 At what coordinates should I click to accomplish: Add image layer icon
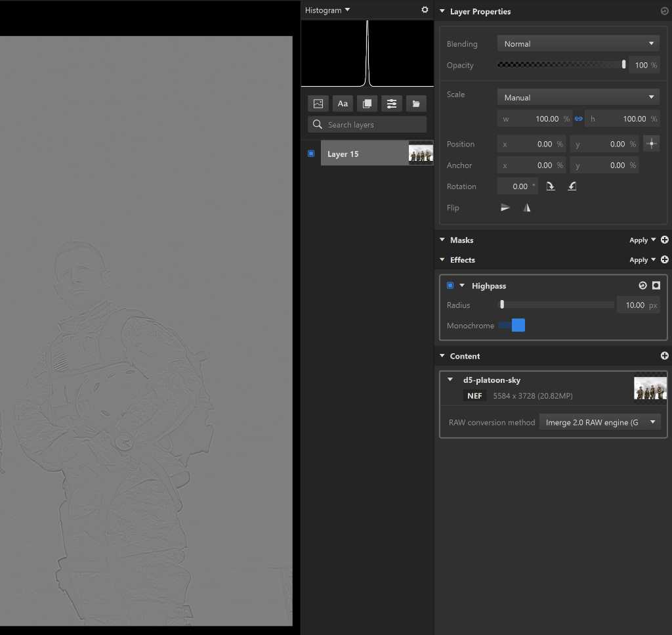(x=318, y=103)
